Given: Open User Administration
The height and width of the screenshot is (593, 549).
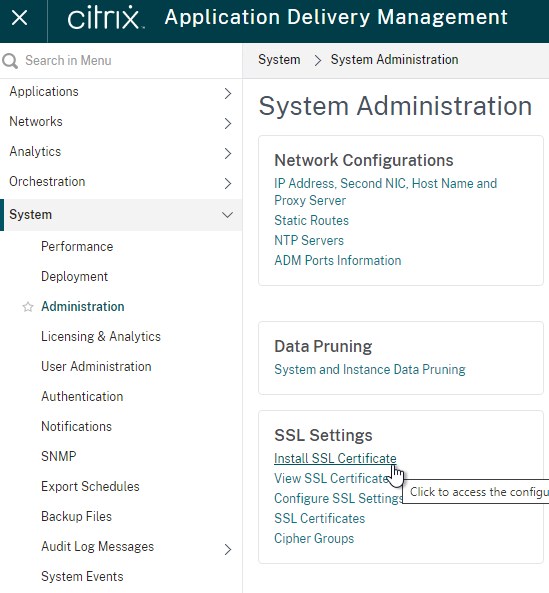Looking at the screenshot, I should click(96, 366).
